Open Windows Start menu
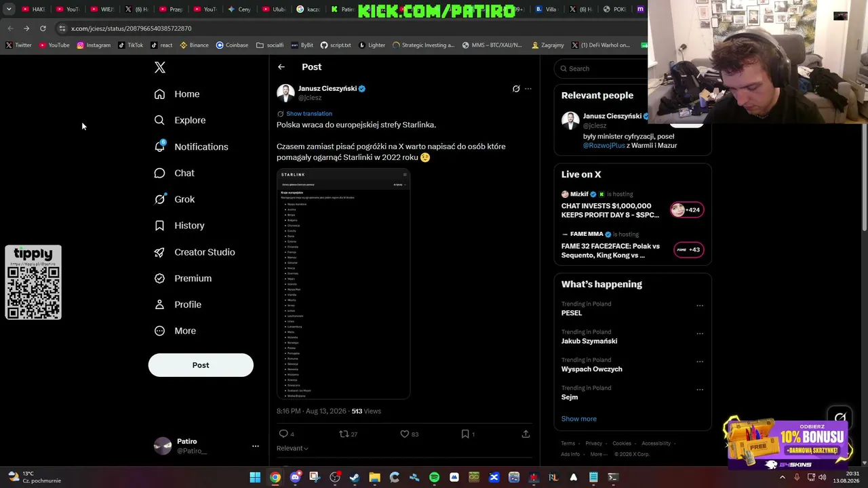Viewport: 868px width, 488px height. [x=255, y=477]
